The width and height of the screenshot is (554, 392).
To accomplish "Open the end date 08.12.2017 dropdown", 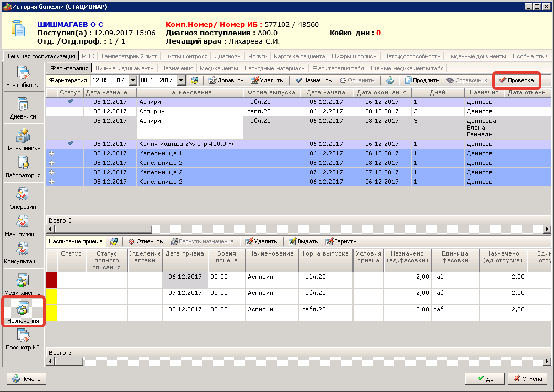I will point(181,80).
